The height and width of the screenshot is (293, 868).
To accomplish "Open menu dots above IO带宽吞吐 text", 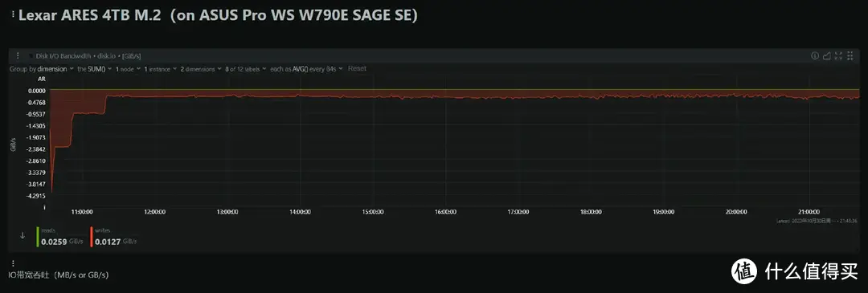I will 14,263.
